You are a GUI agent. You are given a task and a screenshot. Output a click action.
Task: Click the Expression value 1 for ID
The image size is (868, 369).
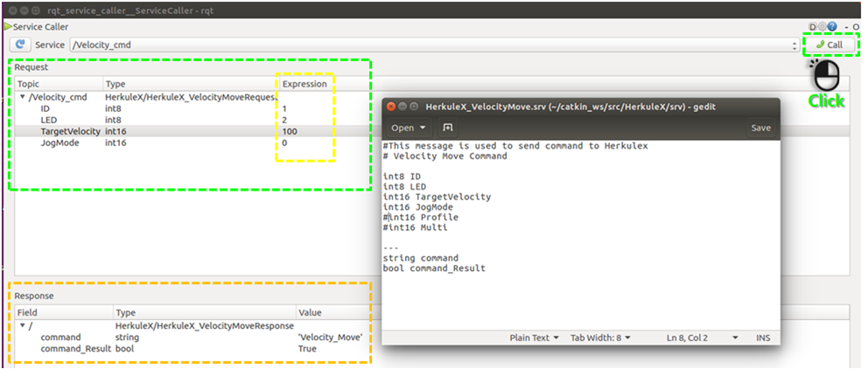(x=284, y=108)
